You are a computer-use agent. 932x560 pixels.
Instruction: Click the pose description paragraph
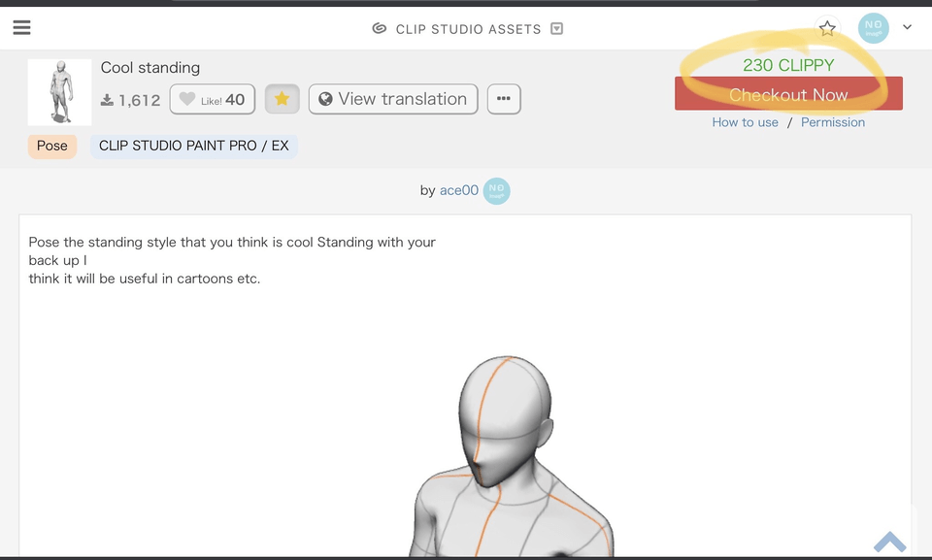click(232, 260)
